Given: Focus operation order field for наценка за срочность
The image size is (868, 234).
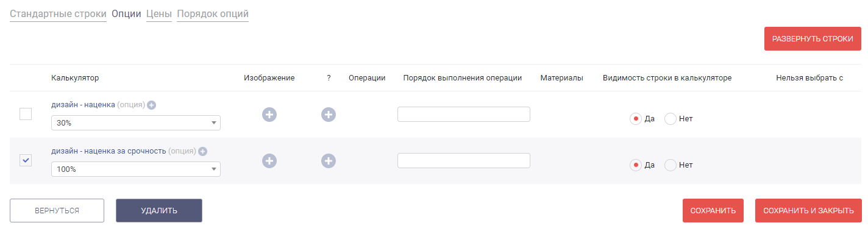Looking at the screenshot, I should [464, 160].
